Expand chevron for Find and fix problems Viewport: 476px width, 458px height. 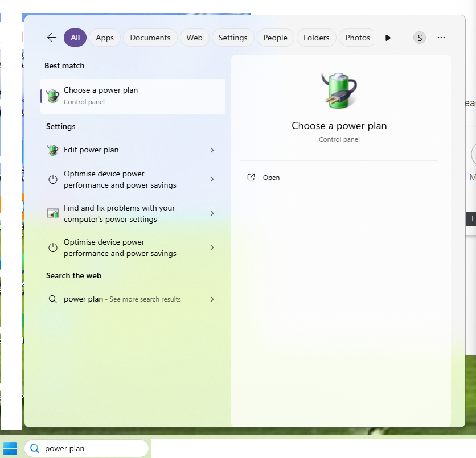(x=212, y=213)
